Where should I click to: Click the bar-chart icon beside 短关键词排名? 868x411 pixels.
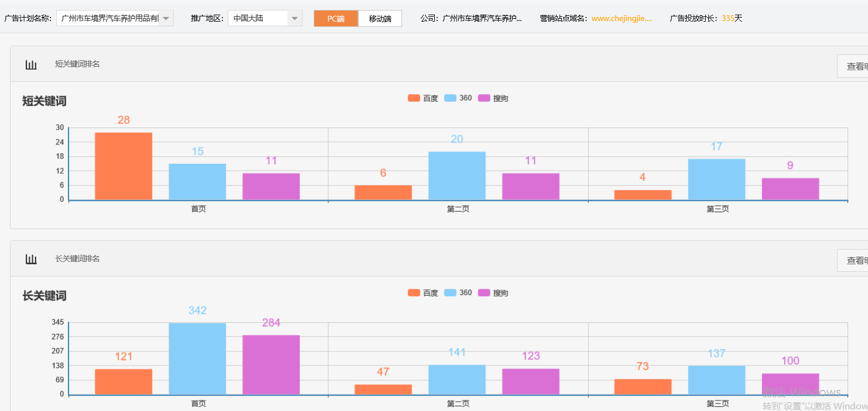31,64
